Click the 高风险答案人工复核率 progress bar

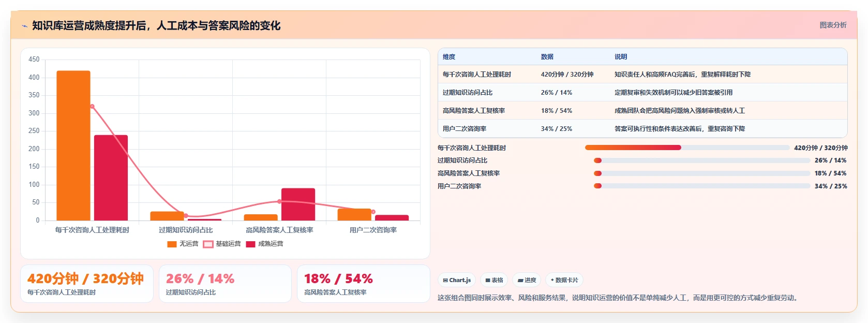point(702,173)
